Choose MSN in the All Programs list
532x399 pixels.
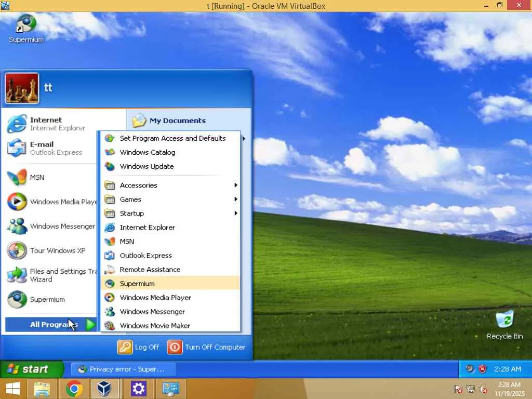pyautogui.click(x=170, y=242)
